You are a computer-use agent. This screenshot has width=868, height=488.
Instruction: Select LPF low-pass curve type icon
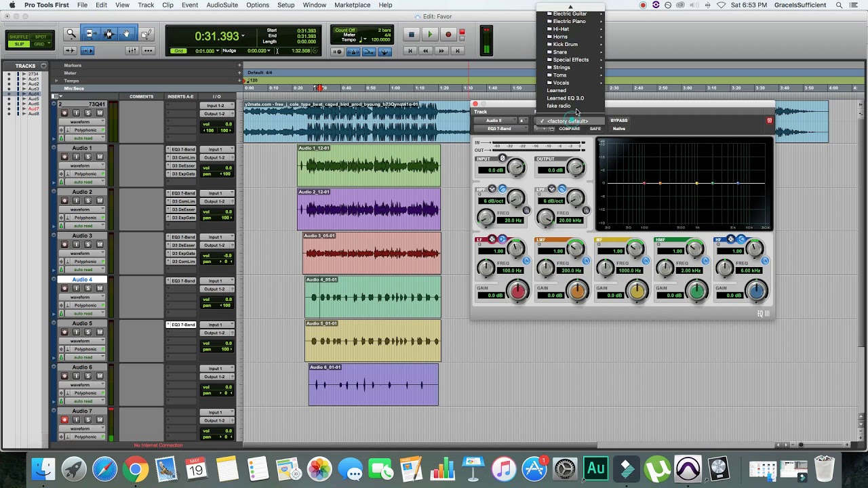(x=562, y=189)
